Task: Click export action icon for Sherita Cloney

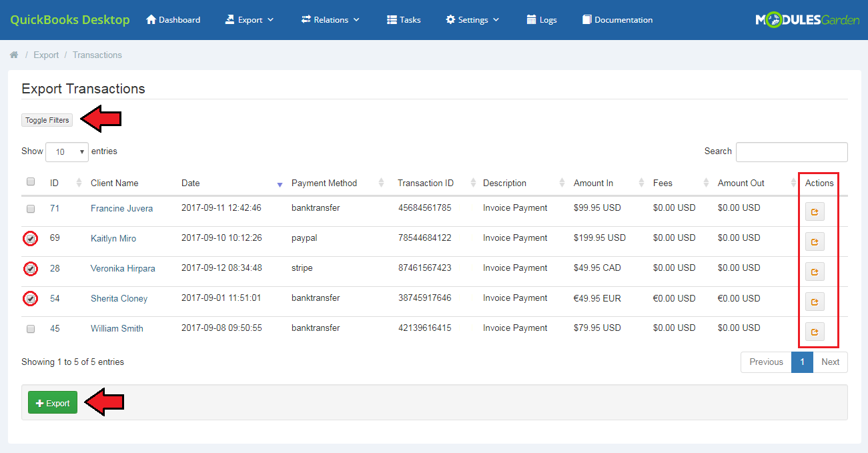Action: click(x=815, y=302)
